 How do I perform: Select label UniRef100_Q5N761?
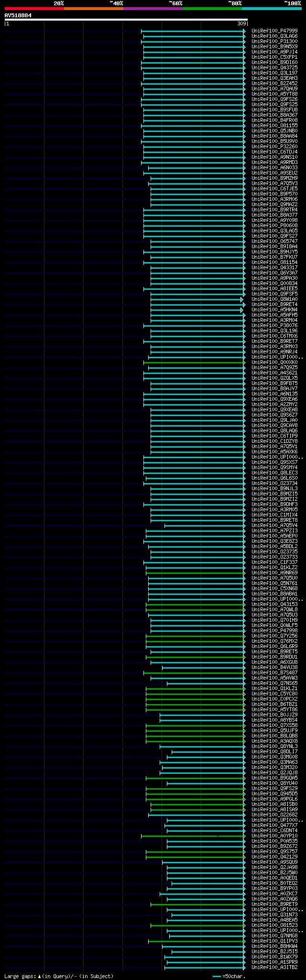click(274, 583)
